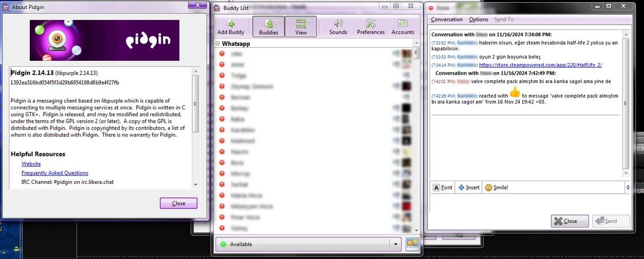Open the Available status dropdown

pos(308,244)
